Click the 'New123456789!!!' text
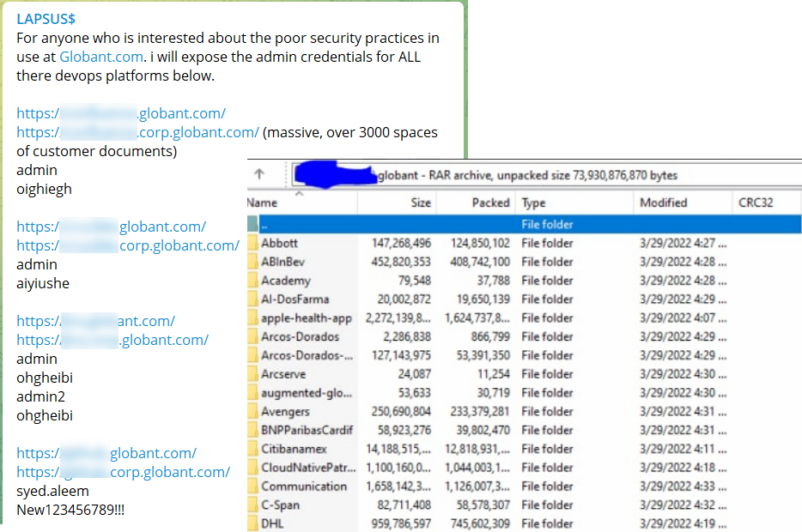Viewport: 802px width, 532px height. tap(70, 510)
